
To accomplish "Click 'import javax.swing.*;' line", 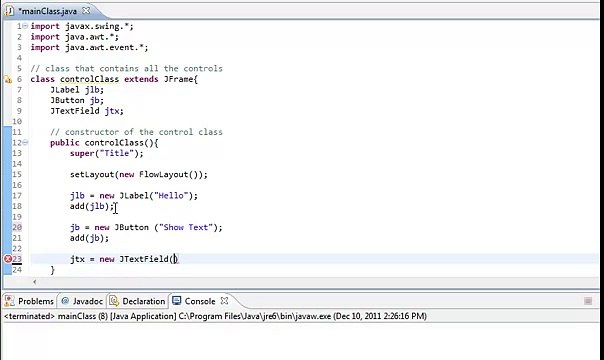I will click(82, 26).
